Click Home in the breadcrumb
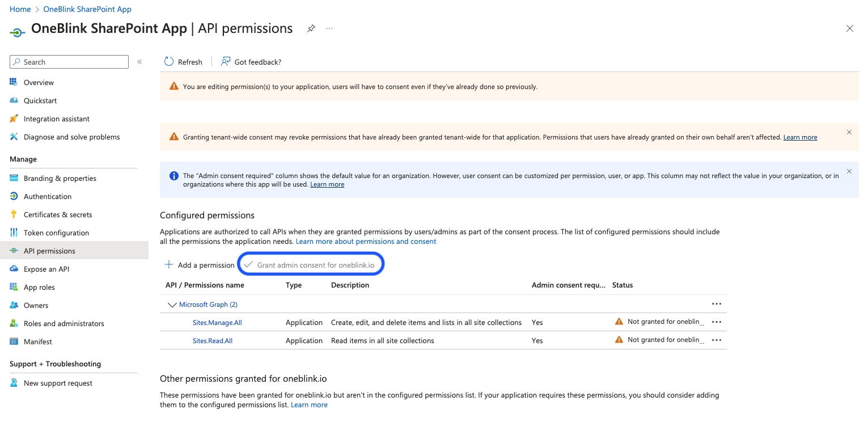 20,9
